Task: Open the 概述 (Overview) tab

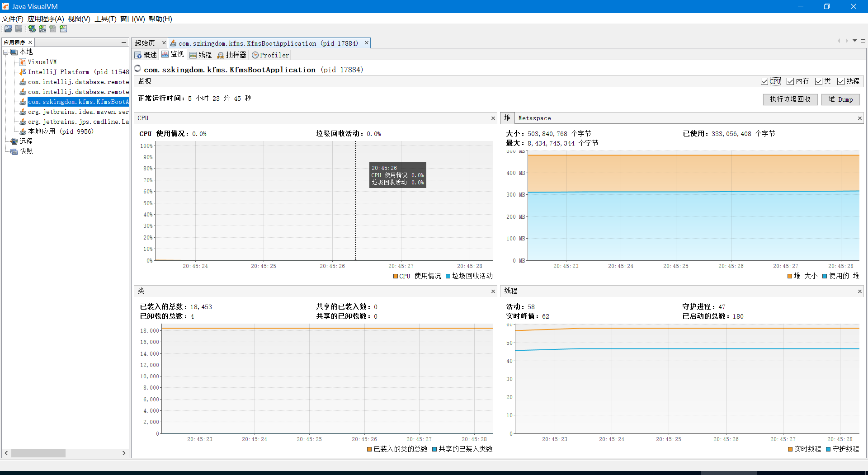Action: coord(146,55)
